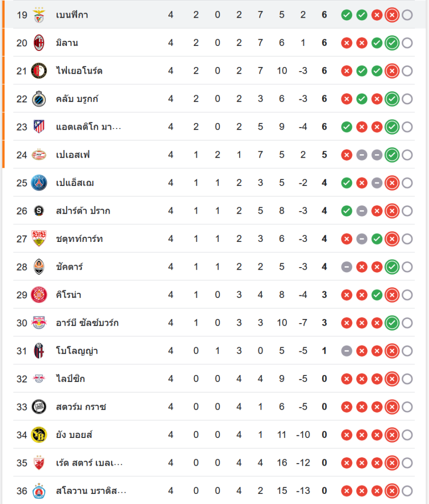Select empty next-match circle in Leipzig row

[x=407, y=379]
